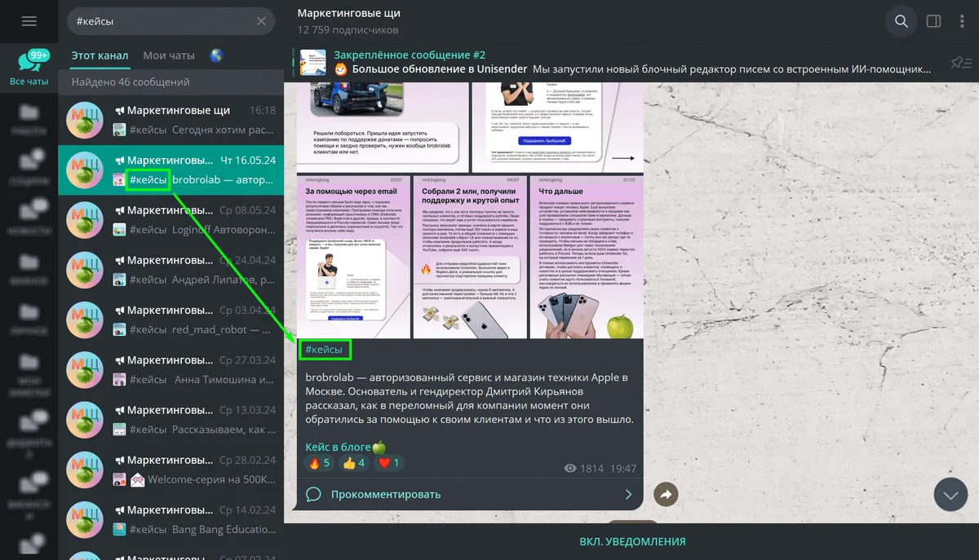Open search result dated Чт 16.05.24
Screen dimensions: 979x560
coord(171,170)
